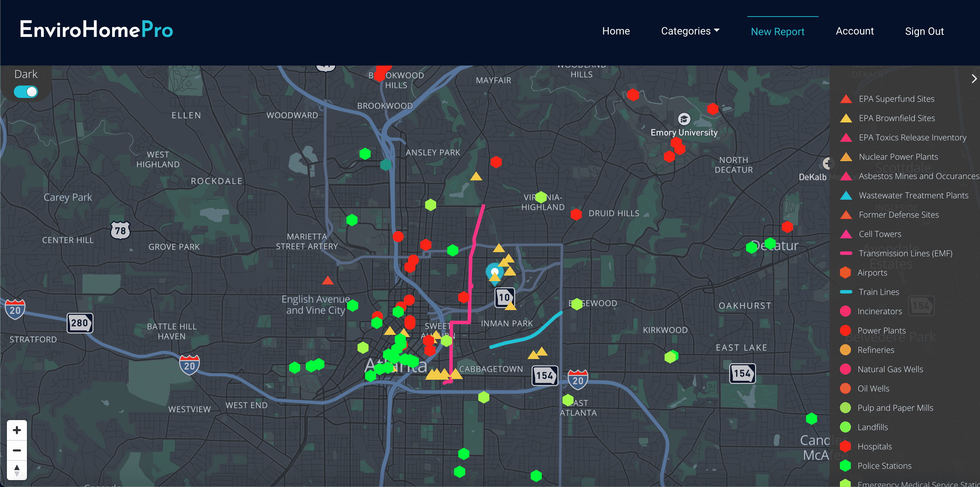This screenshot has height=487, width=980.
Task: Click the Wastewater Treatment Plants blue triangle
Action: click(846, 196)
